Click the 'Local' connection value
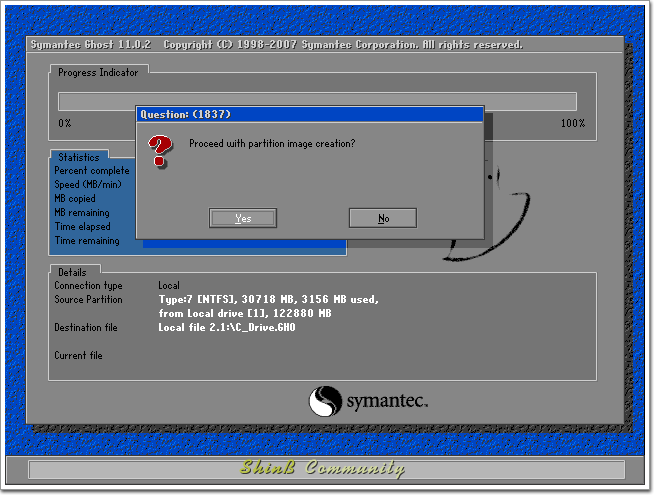The width and height of the screenshot is (654, 495). (169, 286)
